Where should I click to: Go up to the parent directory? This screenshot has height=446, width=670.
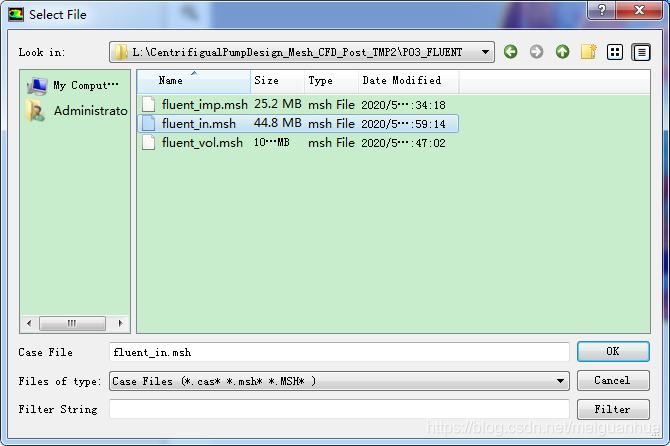[x=563, y=52]
